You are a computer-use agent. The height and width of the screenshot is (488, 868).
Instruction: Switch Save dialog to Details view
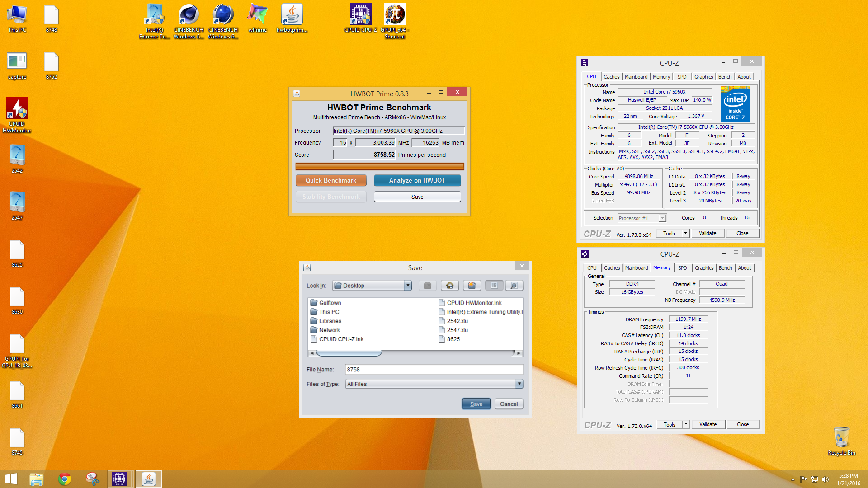[x=514, y=286]
